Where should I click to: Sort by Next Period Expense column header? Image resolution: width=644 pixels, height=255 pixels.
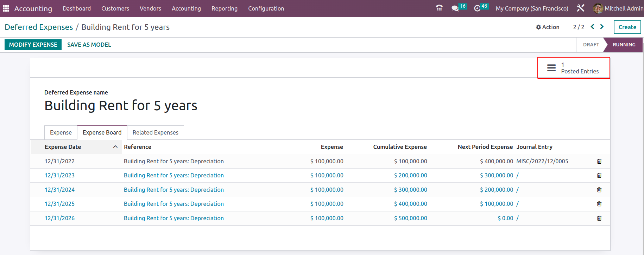485,147
